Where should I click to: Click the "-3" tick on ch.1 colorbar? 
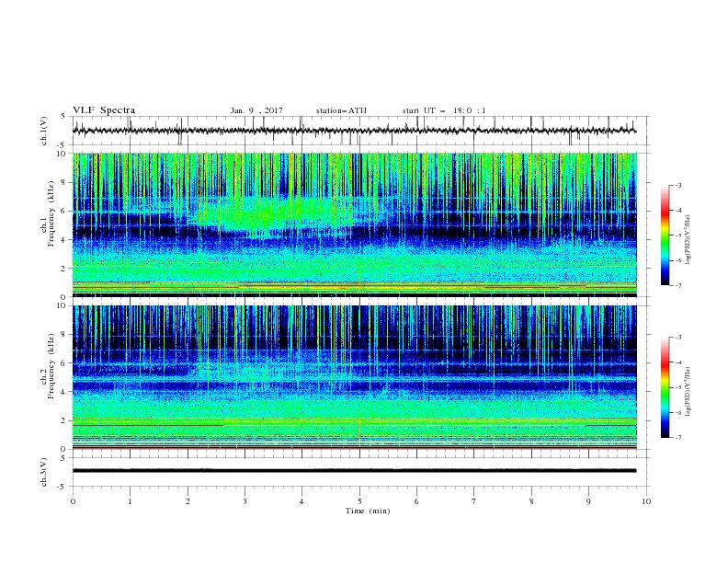[x=678, y=185]
